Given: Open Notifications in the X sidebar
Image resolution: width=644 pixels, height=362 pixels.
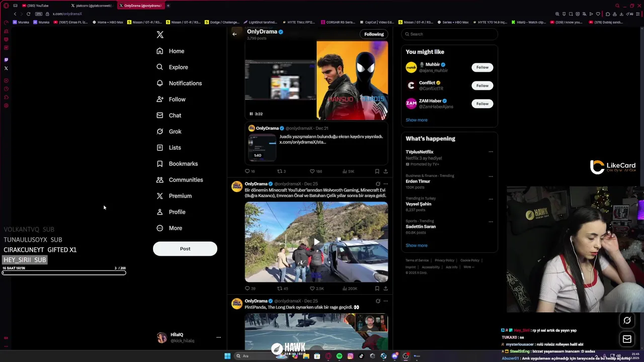Looking at the screenshot, I should 179,83.
